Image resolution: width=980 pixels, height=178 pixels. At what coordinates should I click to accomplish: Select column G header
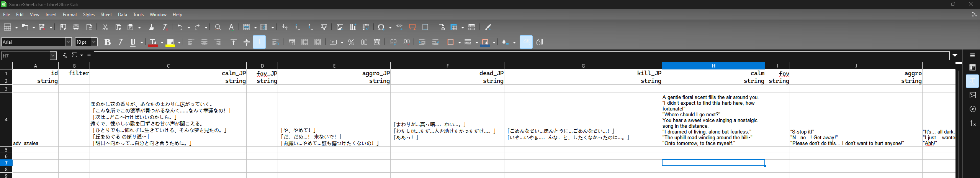[x=583, y=66]
